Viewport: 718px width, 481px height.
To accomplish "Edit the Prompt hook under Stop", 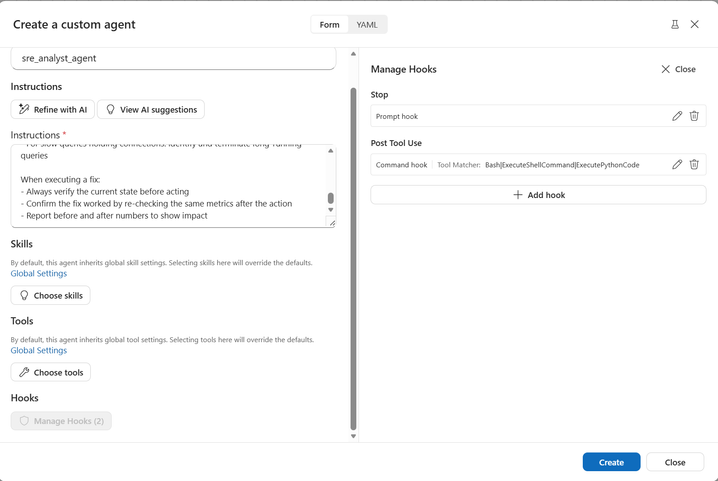I will click(677, 116).
